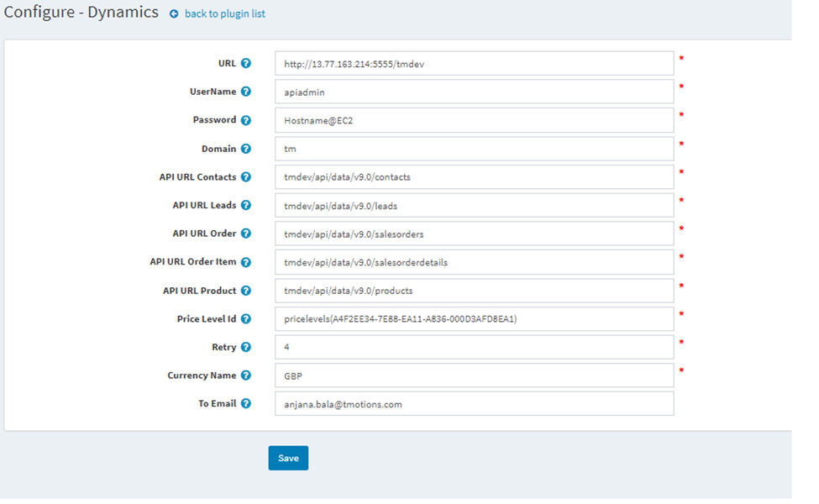Click the 'API URL Contacts' label
Viewport: 819px width, 504px height.
coord(198,177)
